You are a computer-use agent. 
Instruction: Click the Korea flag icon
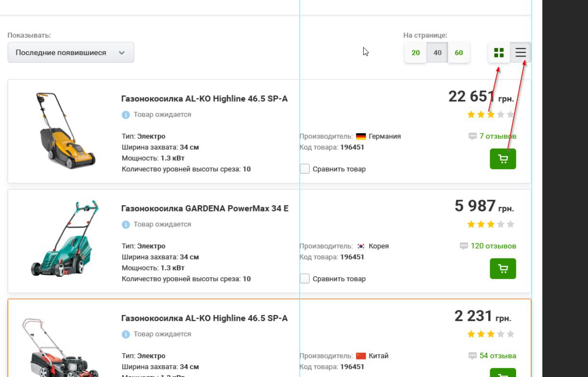pos(361,246)
